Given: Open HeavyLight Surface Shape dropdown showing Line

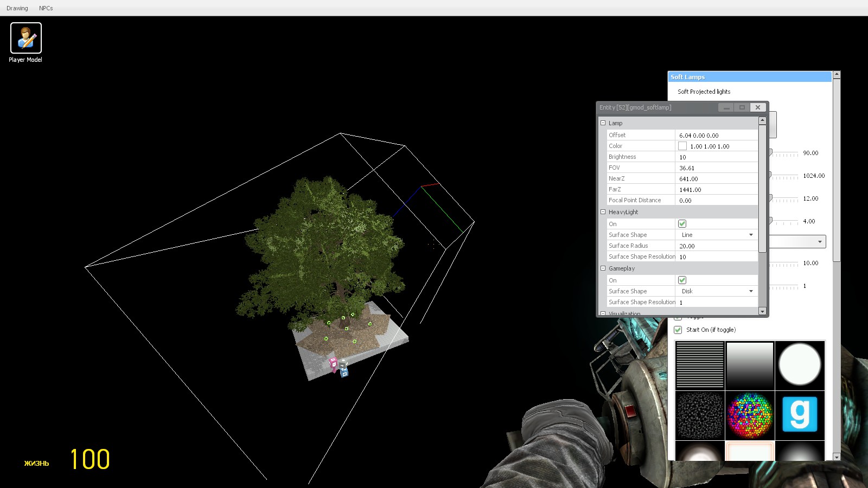Looking at the screenshot, I should tap(717, 235).
